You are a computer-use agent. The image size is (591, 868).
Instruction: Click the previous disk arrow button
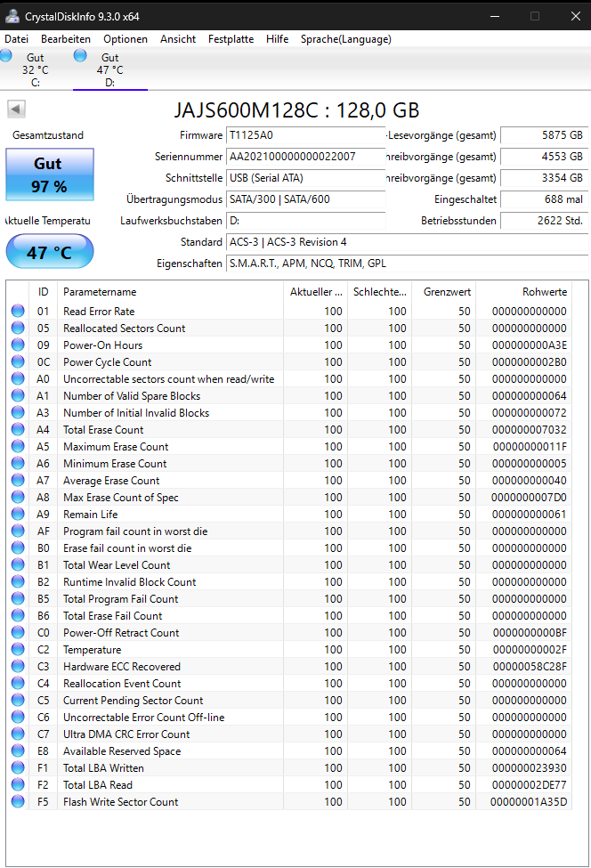(x=16, y=109)
